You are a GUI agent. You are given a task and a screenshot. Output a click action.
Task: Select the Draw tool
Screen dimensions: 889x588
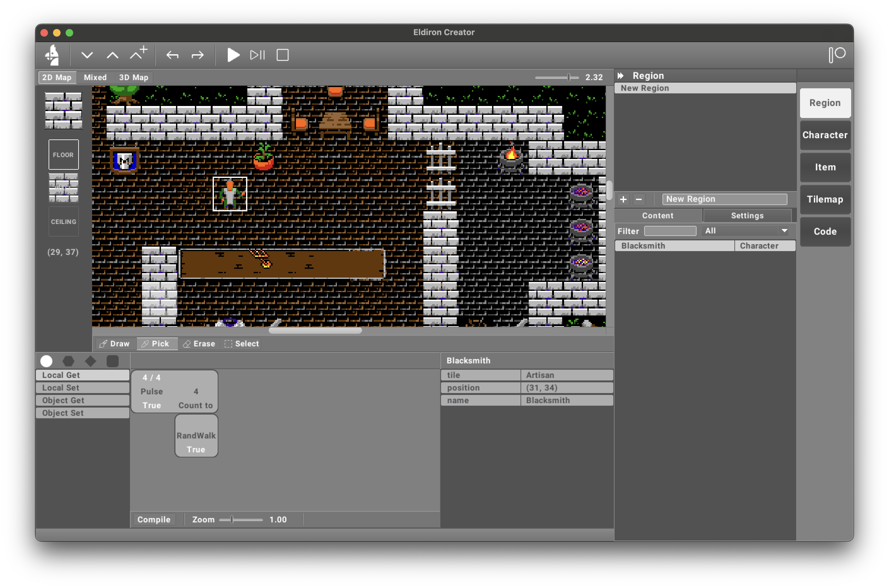(115, 344)
